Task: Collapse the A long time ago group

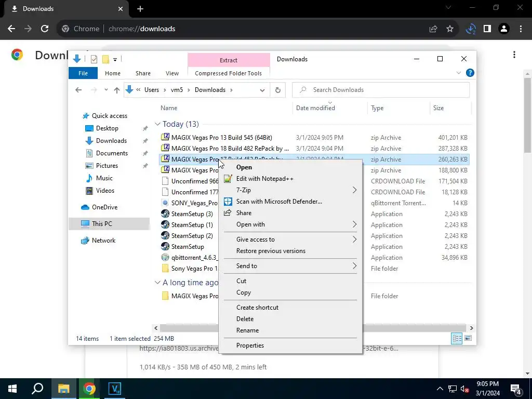Action: [157, 283]
